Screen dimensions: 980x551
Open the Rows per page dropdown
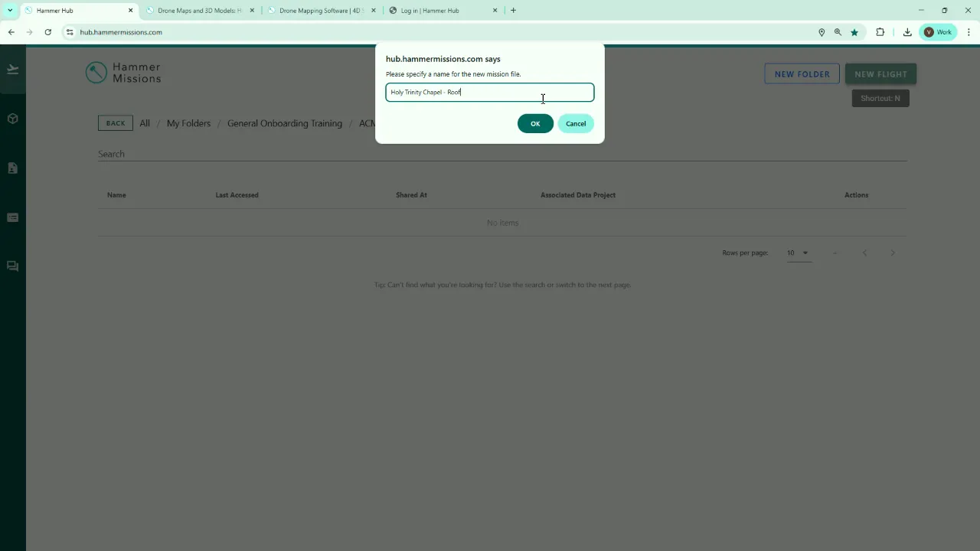798,253
